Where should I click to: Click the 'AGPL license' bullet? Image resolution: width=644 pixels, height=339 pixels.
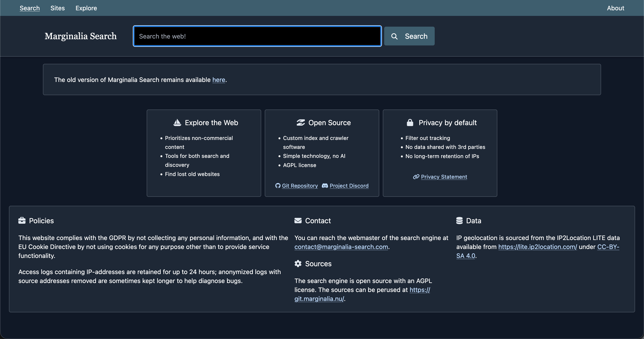(x=299, y=165)
